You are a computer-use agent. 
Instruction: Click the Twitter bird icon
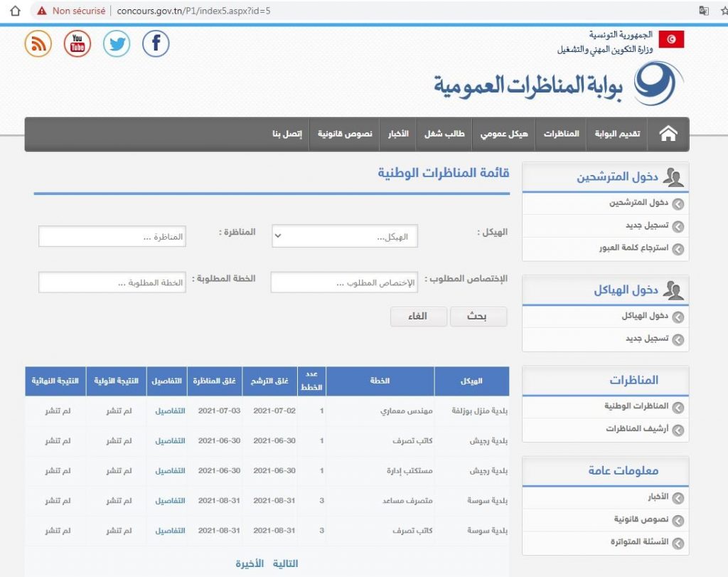(117, 44)
